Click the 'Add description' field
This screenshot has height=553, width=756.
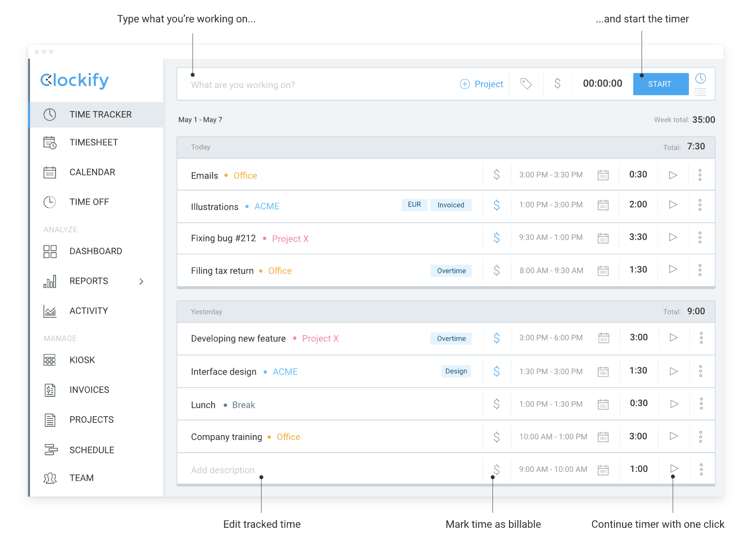223,470
